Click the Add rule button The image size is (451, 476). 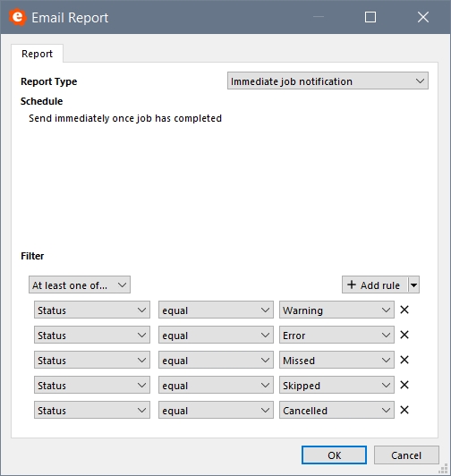point(375,285)
